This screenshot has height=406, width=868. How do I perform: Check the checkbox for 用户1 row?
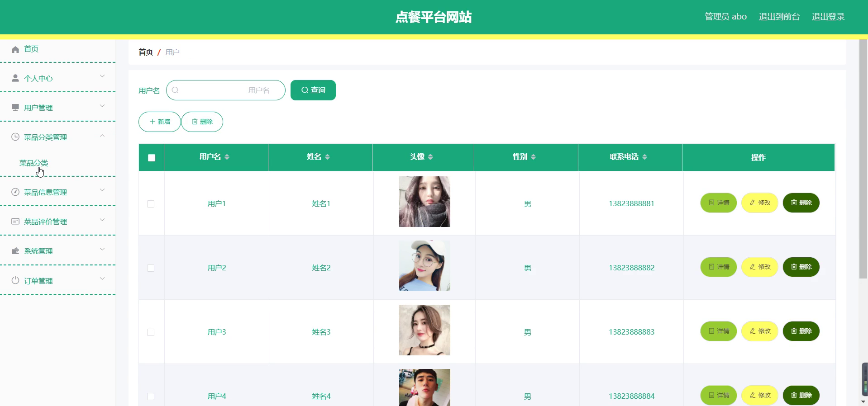pos(151,204)
